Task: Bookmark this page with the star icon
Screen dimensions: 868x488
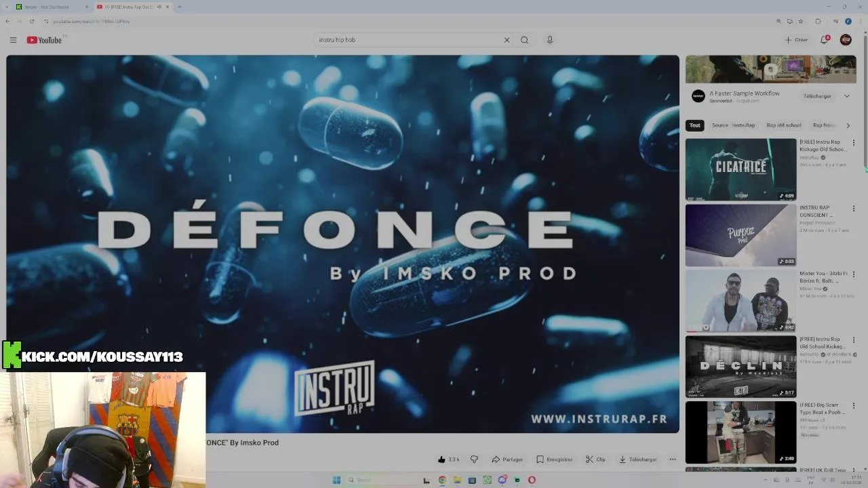Action: click(x=801, y=21)
